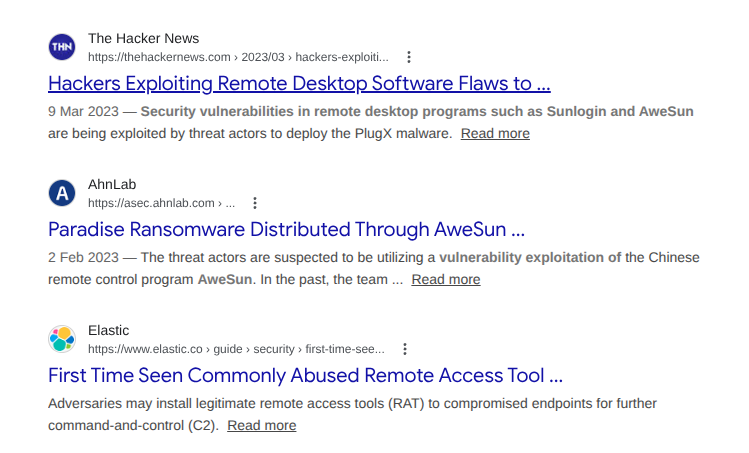Open more options for thehackernews.com result
The width and height of the screenshot is (749, 453).
(x=409, y=57)
